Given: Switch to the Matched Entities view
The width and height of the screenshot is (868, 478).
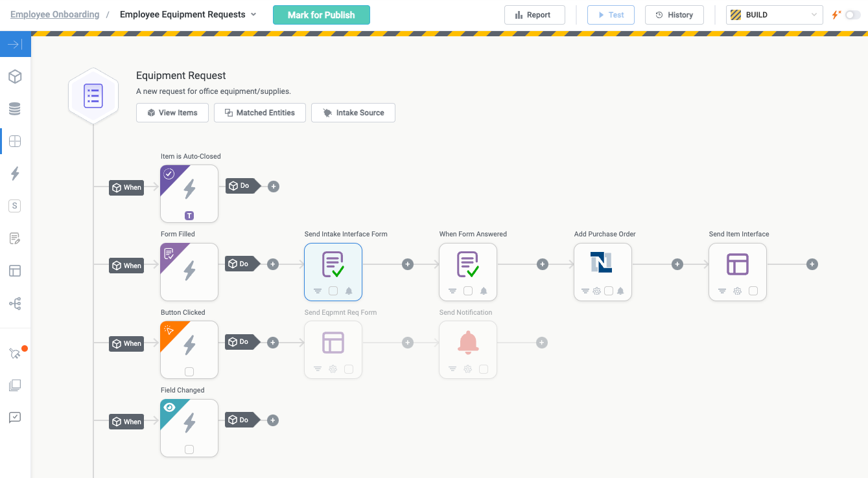Looking at the screenshot, I should [259, 113].
